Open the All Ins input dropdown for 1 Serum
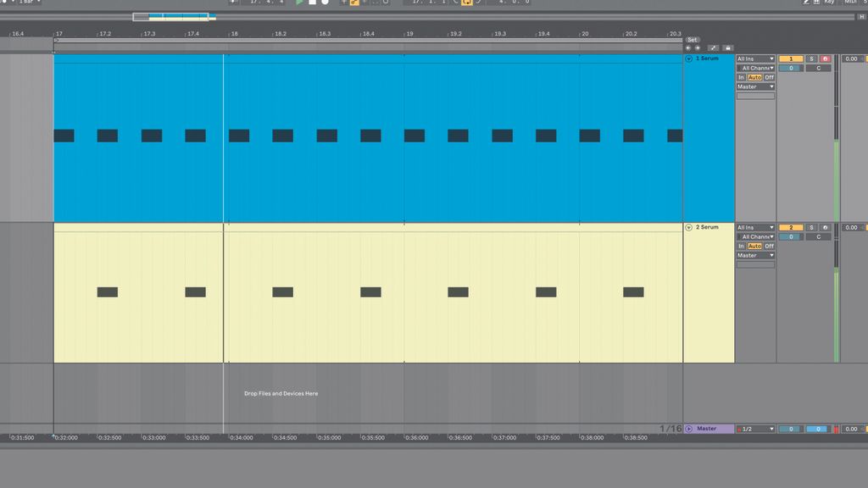Screen dimensions: 868x488 pos(754,58)
